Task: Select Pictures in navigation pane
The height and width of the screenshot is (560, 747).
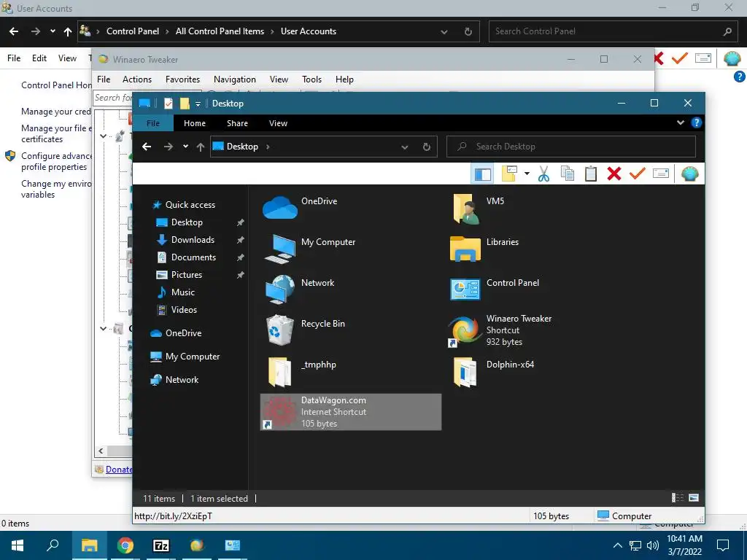Action: coord(186,275)
